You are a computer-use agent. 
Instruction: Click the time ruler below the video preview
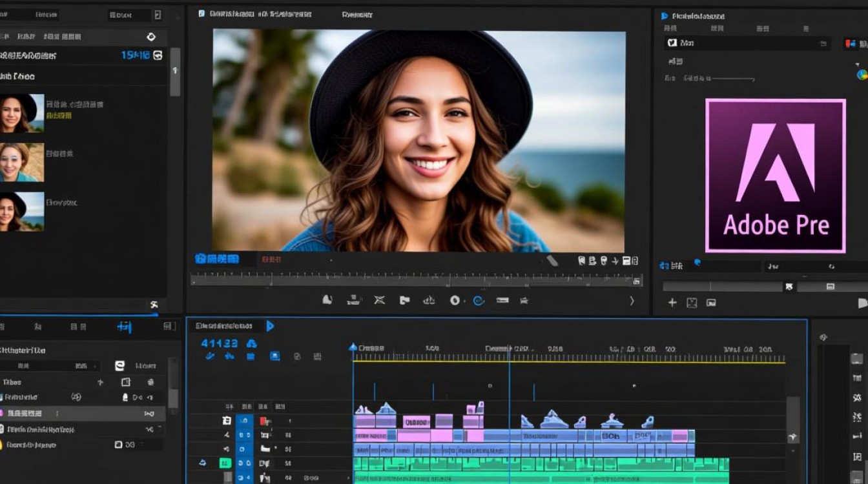tap(417, 279)
